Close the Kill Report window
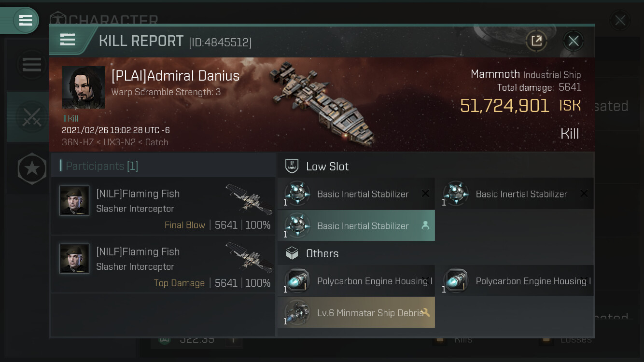Image resolution: width=644 pixels, height=362 pixels. 573,41
